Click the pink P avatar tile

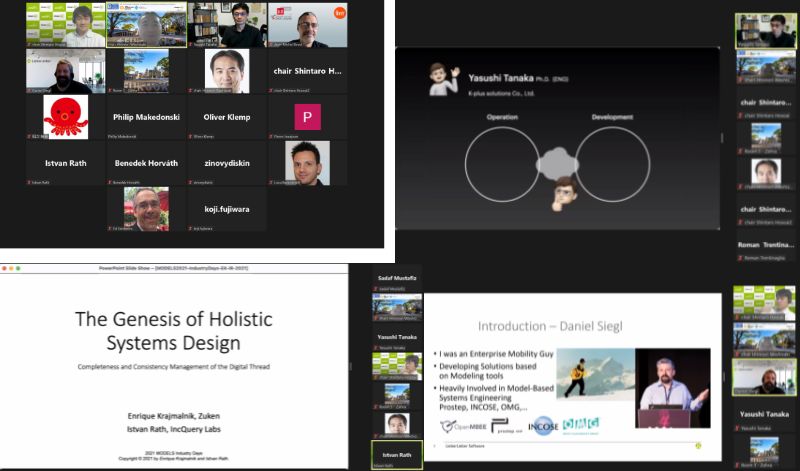pos(307,117)
